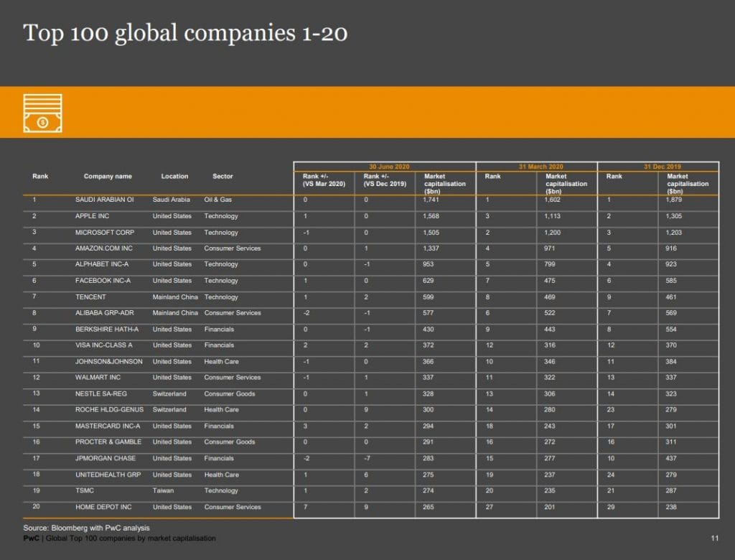735x560 pixels.
Task: Click TENCENT company entry
Action: (90, 297)
